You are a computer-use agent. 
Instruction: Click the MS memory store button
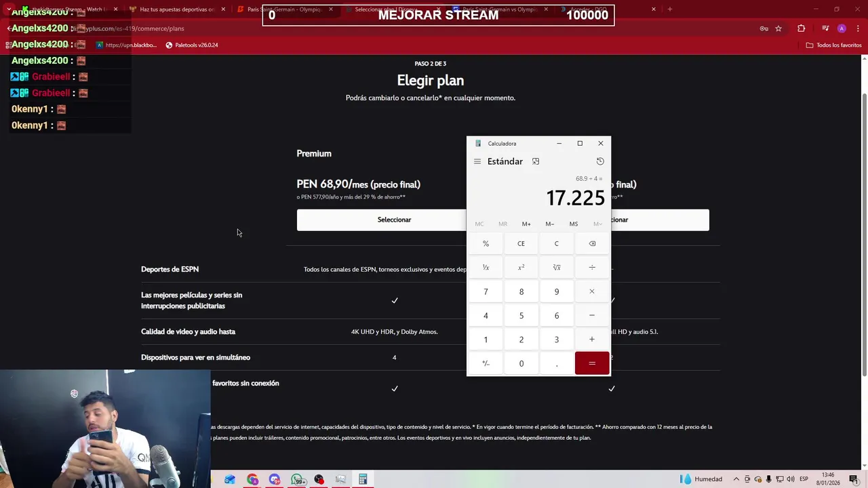[x=574, y=224]
